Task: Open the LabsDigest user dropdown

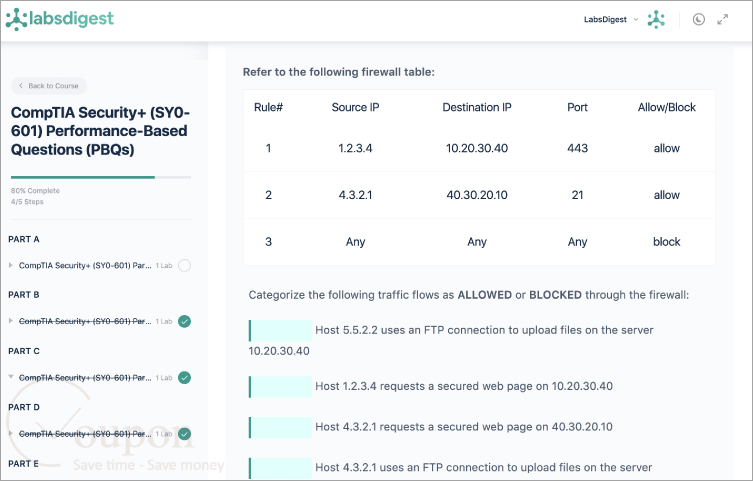Action: 611,20
